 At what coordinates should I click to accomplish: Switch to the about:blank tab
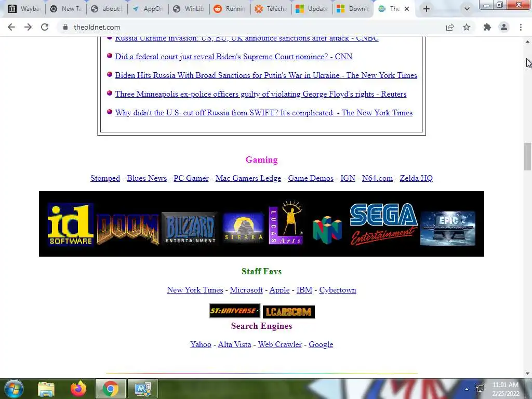point(107,9)
